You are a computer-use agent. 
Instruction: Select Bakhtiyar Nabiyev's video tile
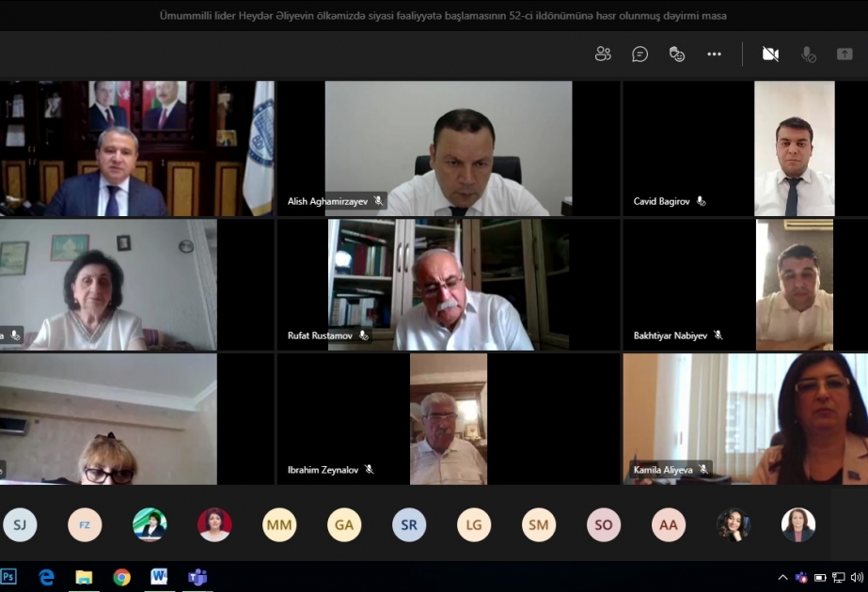click(745, 285)
